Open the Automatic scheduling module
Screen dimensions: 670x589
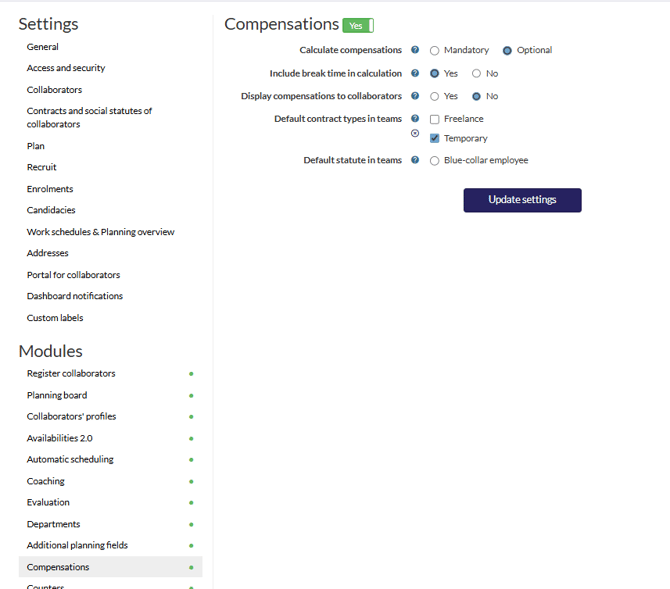point(70,459)
